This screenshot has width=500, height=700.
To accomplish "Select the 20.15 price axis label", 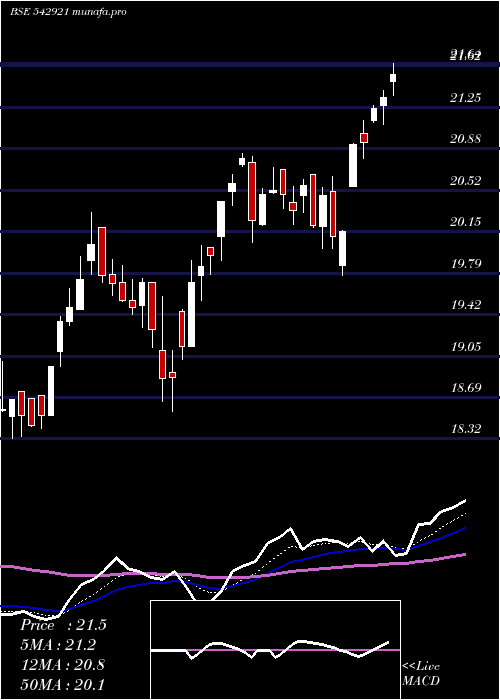I will 466,221.
